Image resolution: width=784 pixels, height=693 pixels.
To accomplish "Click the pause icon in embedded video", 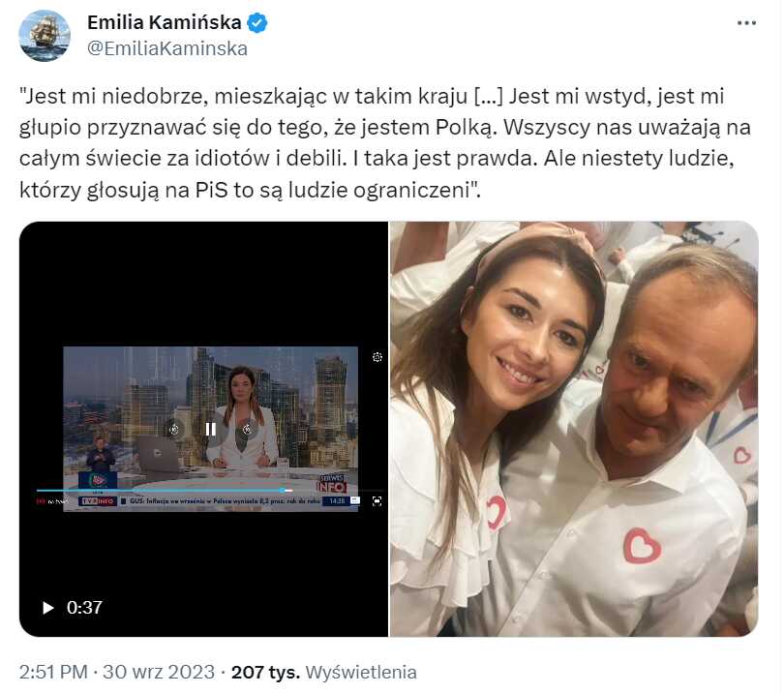I will tap(210, 429).
